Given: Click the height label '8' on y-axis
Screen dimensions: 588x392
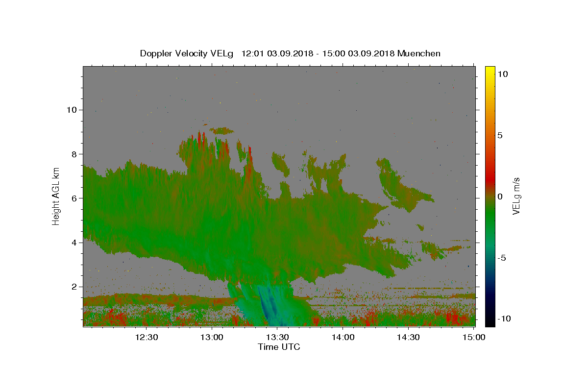Looking at the screenshot, I should click(73, 154).
